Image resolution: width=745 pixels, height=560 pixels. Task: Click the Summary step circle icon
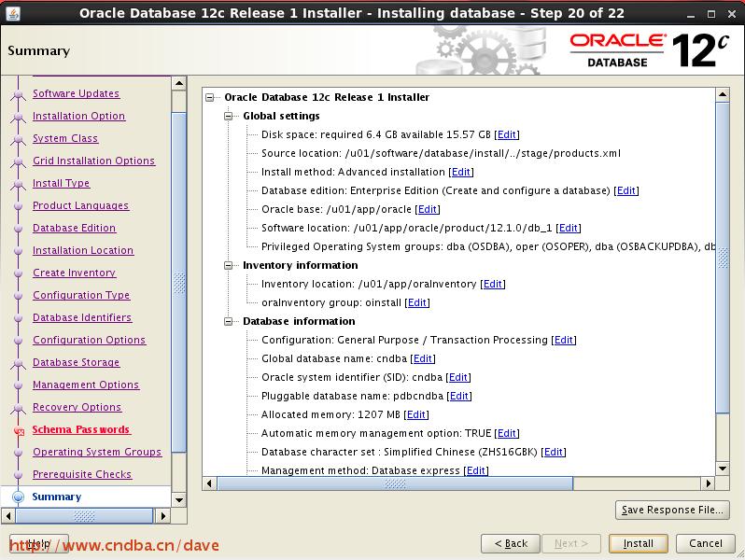pyautogui.click(x=18, y=497)
